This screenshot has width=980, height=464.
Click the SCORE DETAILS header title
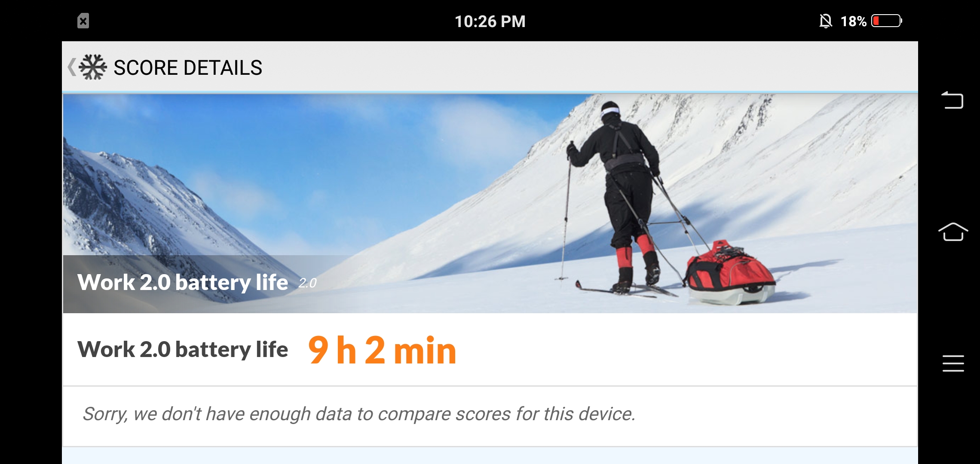tap(188, 67)
